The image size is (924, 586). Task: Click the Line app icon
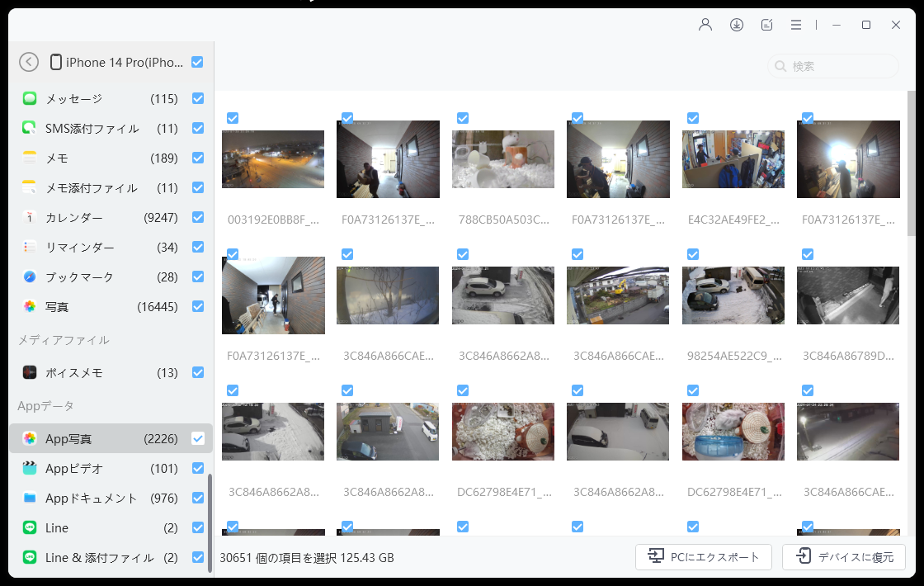coord(30,527)
